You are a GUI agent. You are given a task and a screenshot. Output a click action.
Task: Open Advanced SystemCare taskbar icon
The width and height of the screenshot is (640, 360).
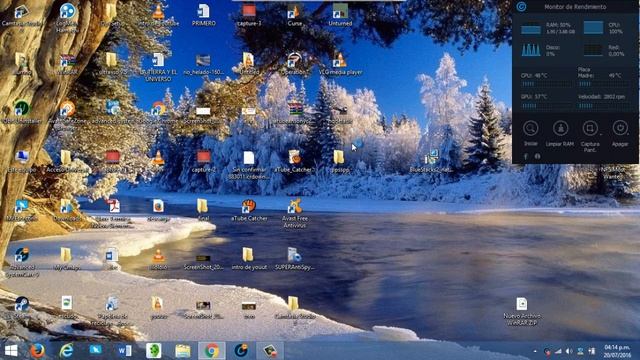pyautogui.click(x=241, y=351)
